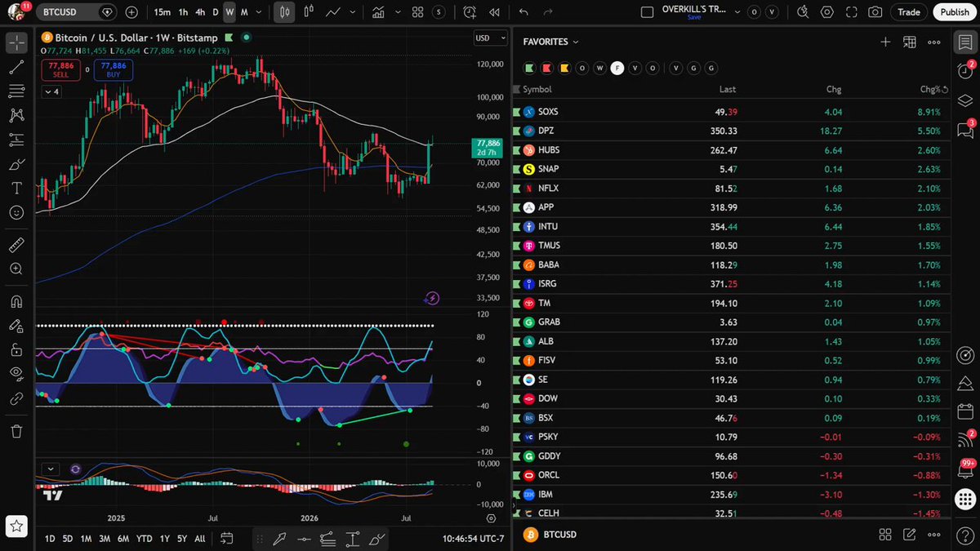The image size is (980, 551).
Task: Select the highlighted F watchlist chip
Action: pos(617,68)
